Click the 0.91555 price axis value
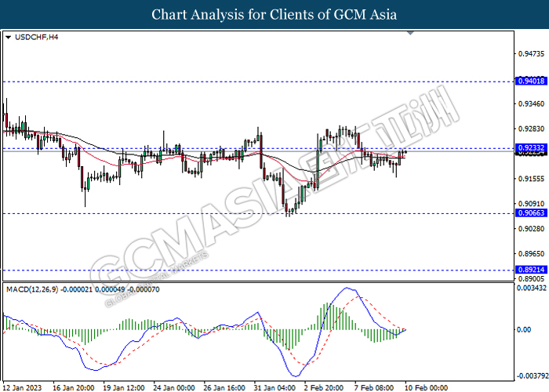 click(x=531, y=179)
